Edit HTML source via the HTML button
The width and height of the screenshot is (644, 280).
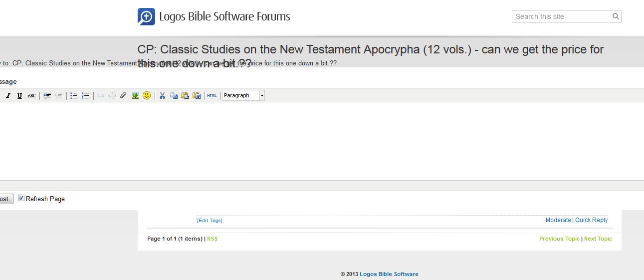pos(212,95)
